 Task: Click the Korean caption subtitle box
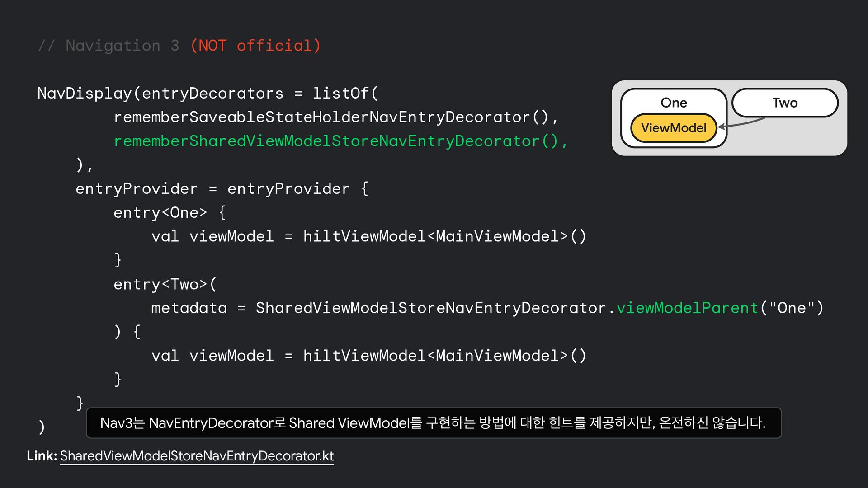(x=433, y=423)
